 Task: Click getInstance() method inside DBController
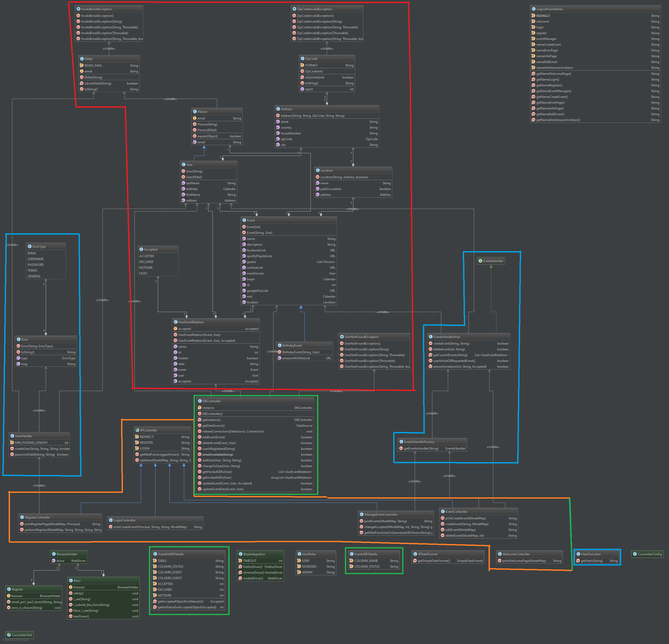click(213, 420)
